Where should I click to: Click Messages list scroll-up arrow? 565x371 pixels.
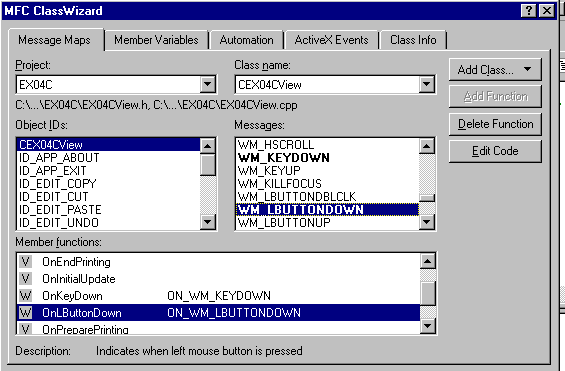[427, 146]
